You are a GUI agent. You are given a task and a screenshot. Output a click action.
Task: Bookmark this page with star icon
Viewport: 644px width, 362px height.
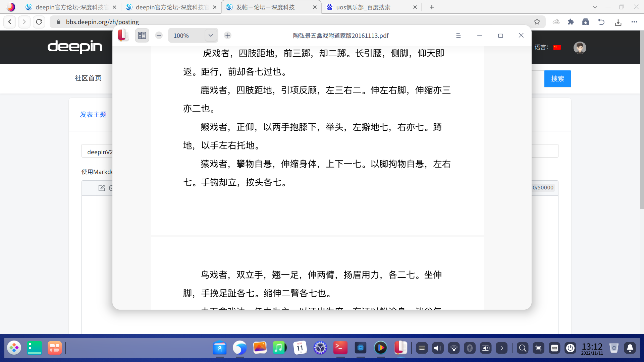click(537, 22)
